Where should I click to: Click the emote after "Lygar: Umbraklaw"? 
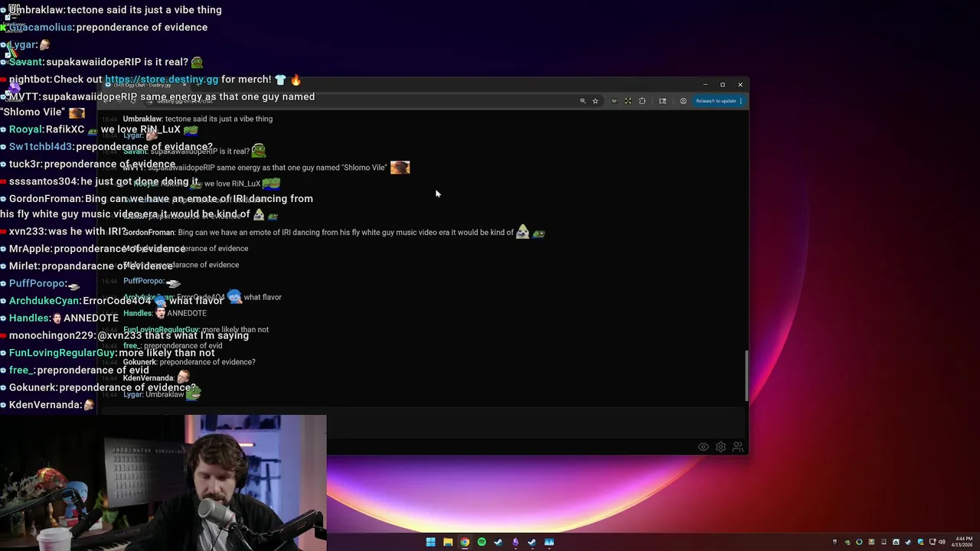[x=193, y=393]
